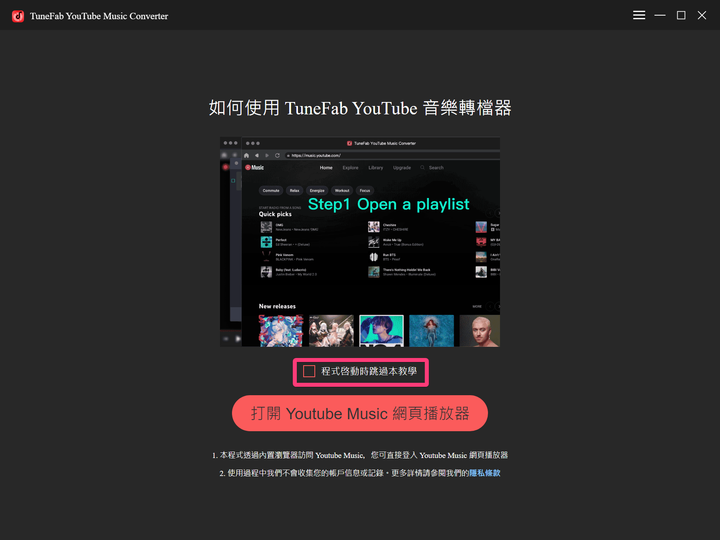This screenshot has height=540, width=720.
Task: Click the TuneFab app logo icon
Action: tap(18, 16)
